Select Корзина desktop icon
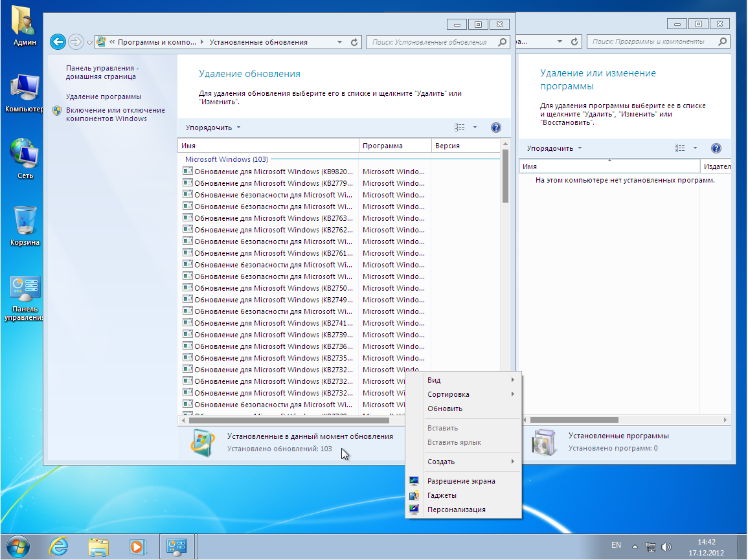 click(25, 226)
